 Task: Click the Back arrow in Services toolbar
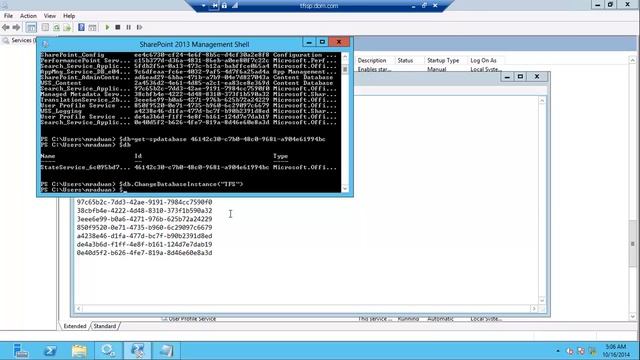pos(6,27)
